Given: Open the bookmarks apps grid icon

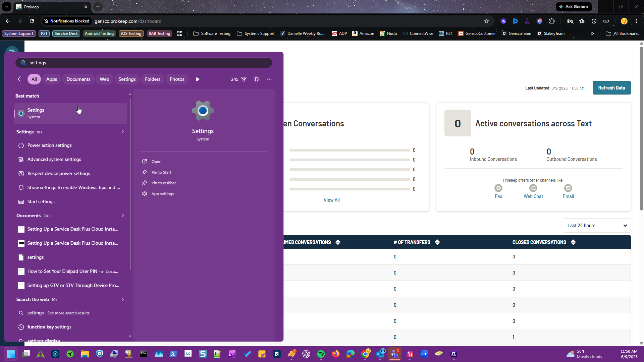Looking at the screenshot, I should (180, 34).
